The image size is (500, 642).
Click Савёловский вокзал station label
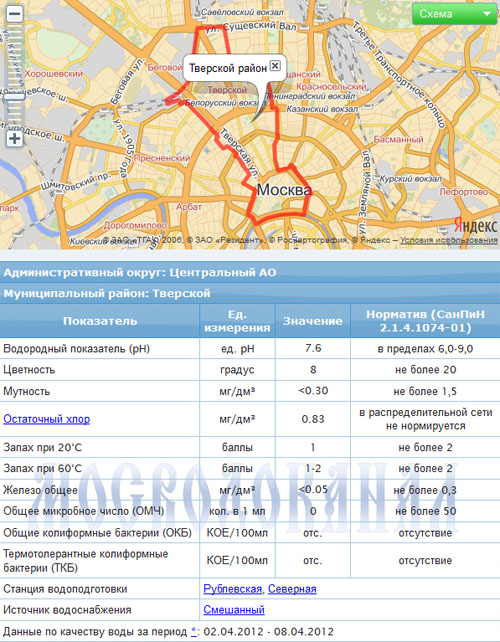coord(242,13)
